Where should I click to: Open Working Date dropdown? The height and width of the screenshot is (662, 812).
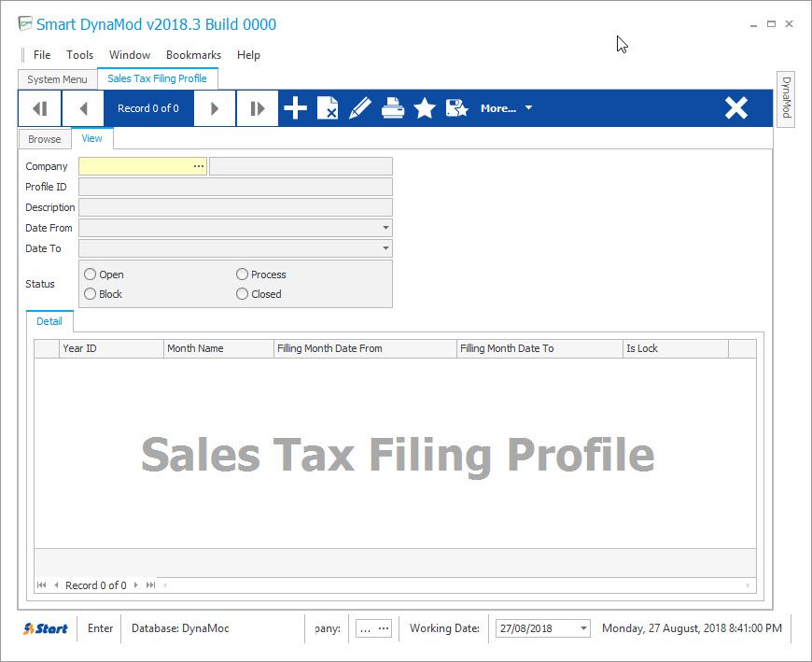click(583, 628)
